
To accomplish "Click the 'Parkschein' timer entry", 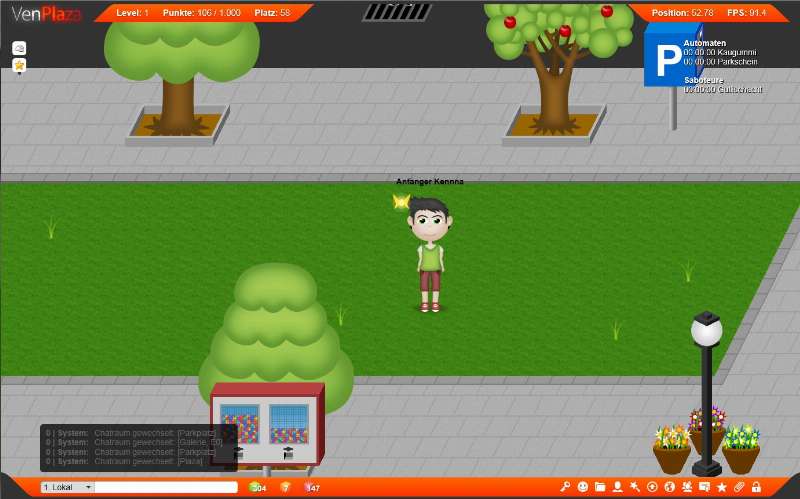I will pyautogui.click(x=720, y=62).
